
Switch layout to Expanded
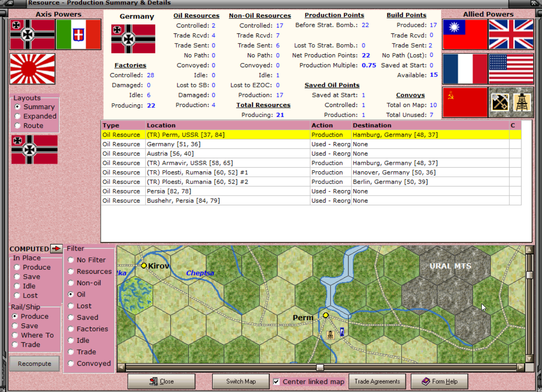tap(36, 116)
